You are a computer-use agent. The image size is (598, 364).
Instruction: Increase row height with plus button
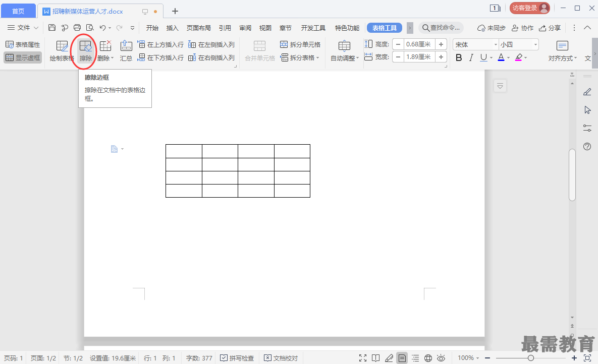click(x=441, y=44)
